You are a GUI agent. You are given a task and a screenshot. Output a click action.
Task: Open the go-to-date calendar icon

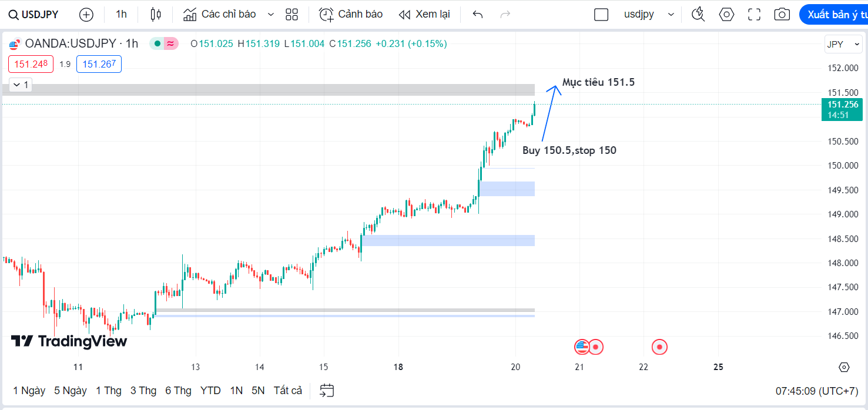[327, 391]
